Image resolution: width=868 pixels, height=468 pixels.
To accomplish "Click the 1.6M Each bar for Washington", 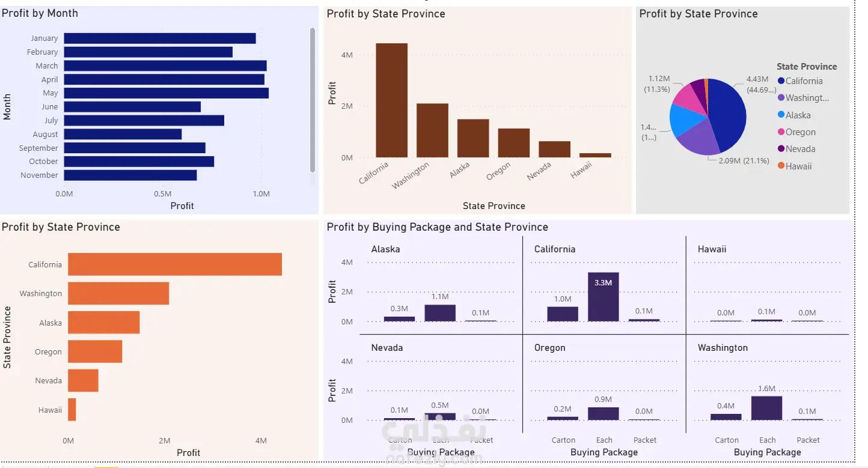I will [767, 408].
